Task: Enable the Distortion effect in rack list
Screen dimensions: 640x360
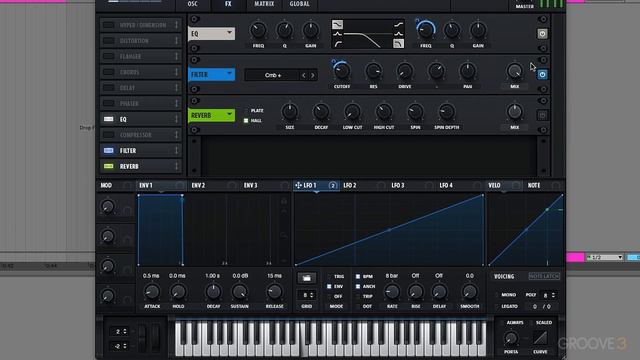Action: (x=108, y=41)
